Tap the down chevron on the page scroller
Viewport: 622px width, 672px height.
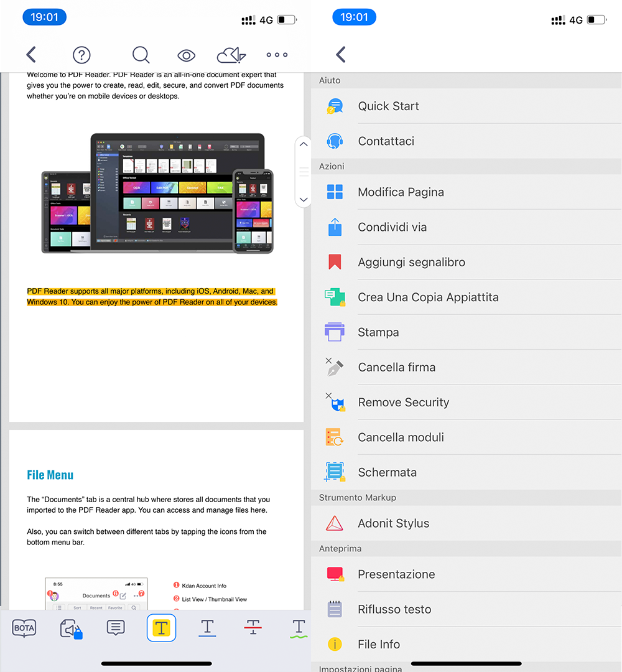[x=304, y=200]
